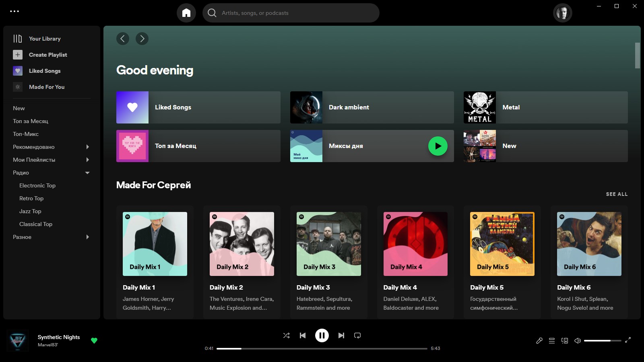
Task: Mute the volume speaker icon
Action: pos(577,341)
